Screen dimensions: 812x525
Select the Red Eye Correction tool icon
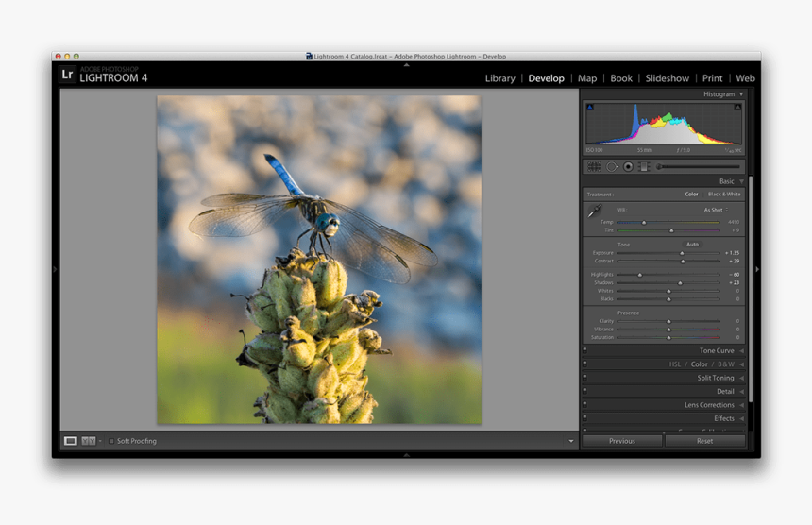pyautogui.click(x=628, y=167)
